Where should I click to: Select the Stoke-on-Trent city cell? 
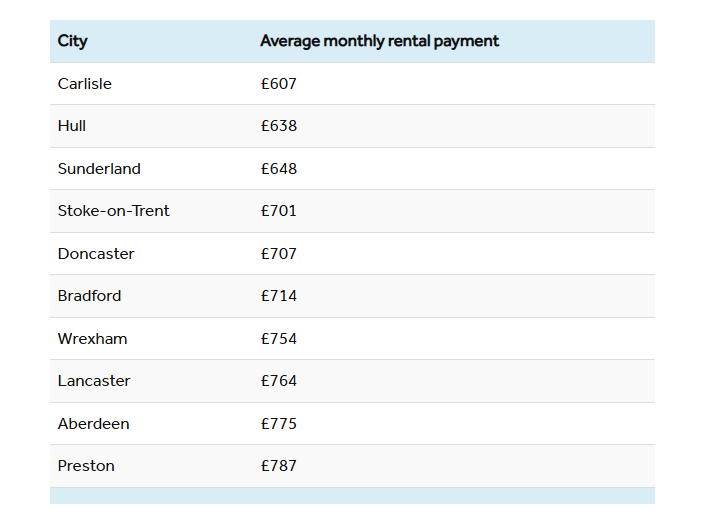coord(114,211)
